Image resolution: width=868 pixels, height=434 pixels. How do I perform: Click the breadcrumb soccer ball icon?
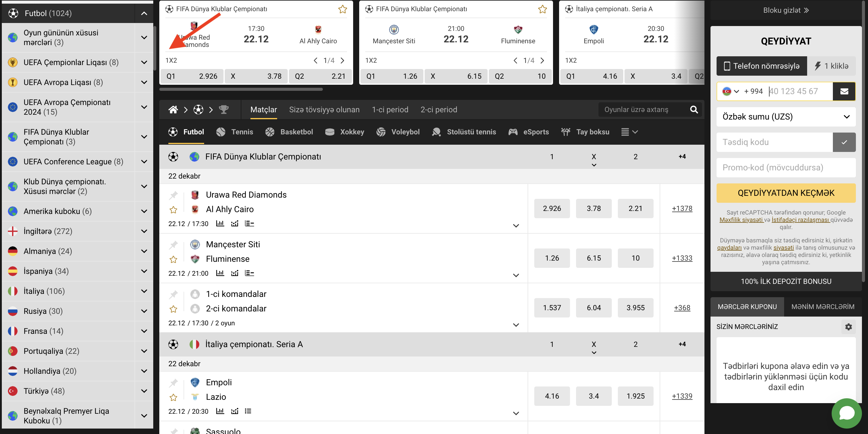point(198,110)
